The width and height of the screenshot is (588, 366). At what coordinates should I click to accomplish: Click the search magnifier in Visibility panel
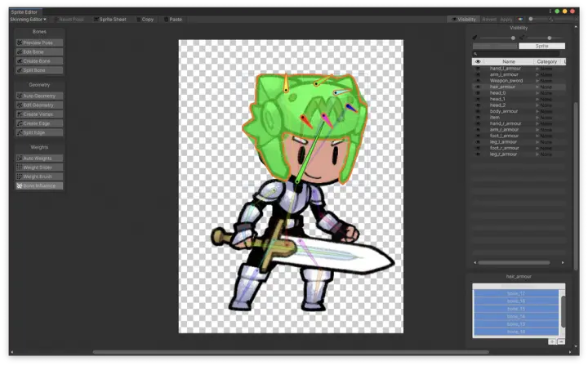(x=475, y=54)
